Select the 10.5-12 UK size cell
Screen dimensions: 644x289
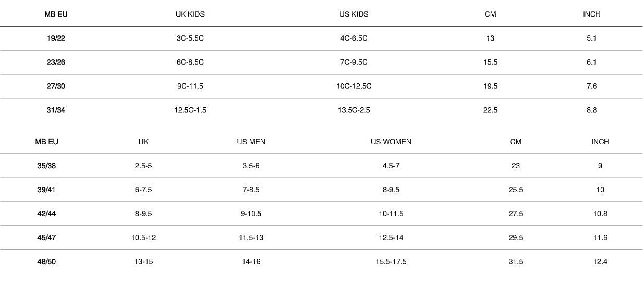(x=143, y=237)
